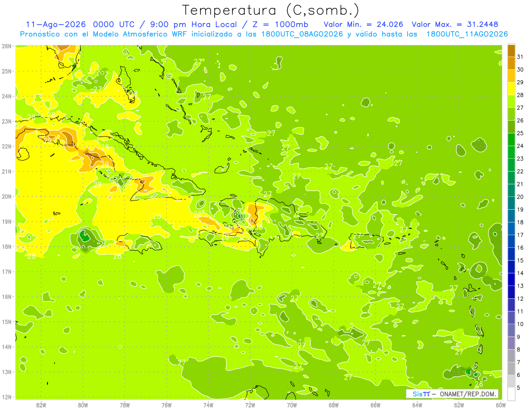Click the white swatch below legend 5
This screenshot has height=411, width=532.
(x=511, y=394)
